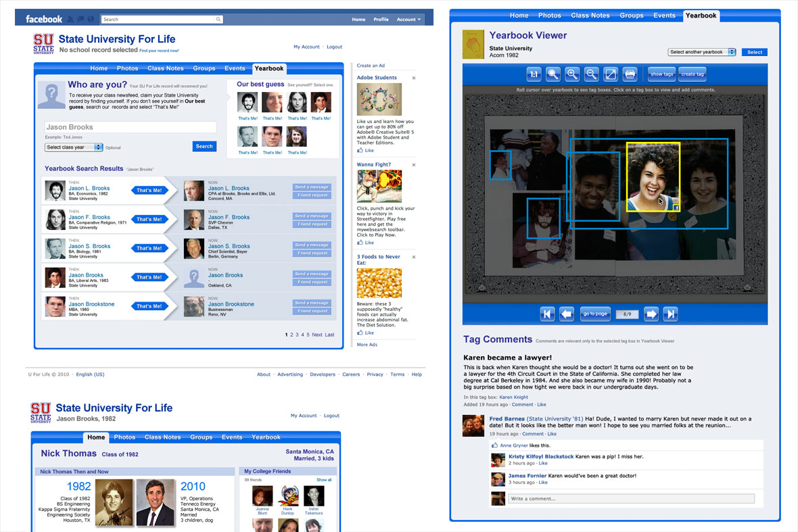Click the 8/9 page number field
The image size is (798, 532).
pyautogui.click(x=627, y=314)
